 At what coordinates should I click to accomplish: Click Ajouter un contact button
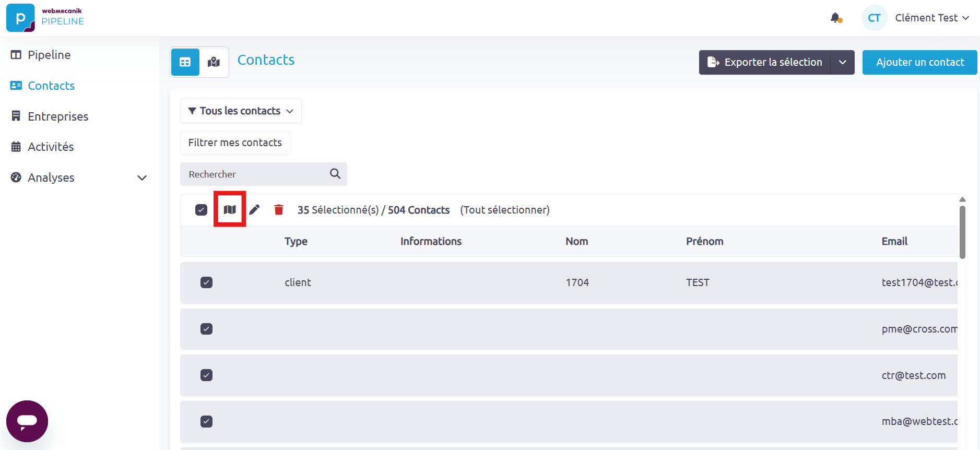(920, 62)
